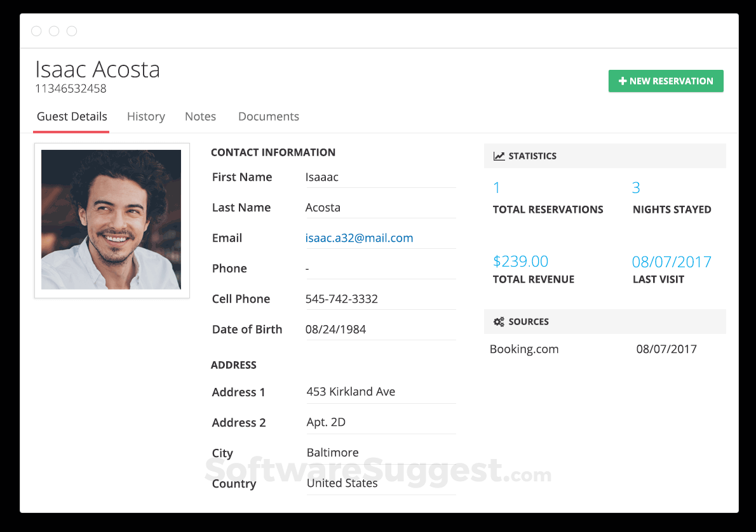This screenshot has height=532, width=756.
Task: Return to the Guest Details tab
Action: click(x=71, y=116)
